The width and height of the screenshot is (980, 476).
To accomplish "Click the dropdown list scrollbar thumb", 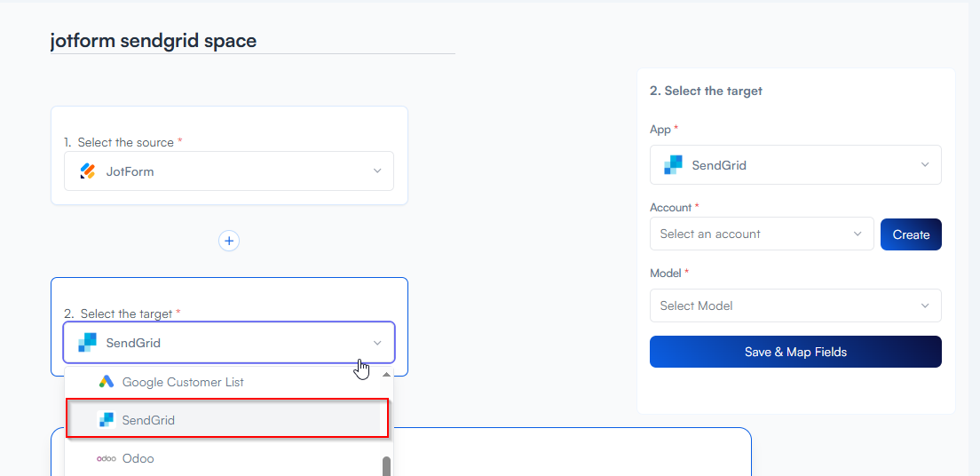I will click(386, 466).
